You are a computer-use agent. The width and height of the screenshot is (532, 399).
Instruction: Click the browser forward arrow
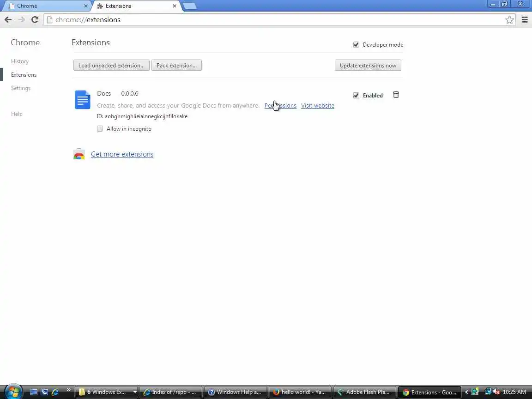click(x=21, y=20)
